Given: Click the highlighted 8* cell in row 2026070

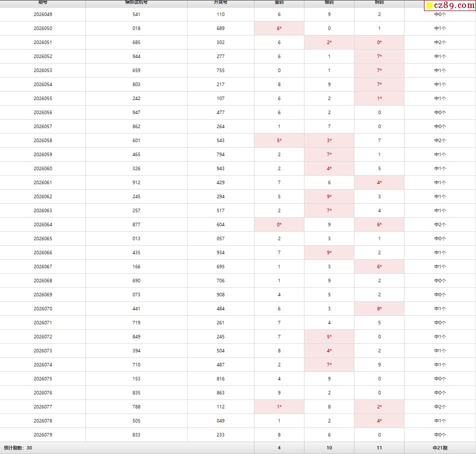Looking at the screenshot, I should pos(379,309).
